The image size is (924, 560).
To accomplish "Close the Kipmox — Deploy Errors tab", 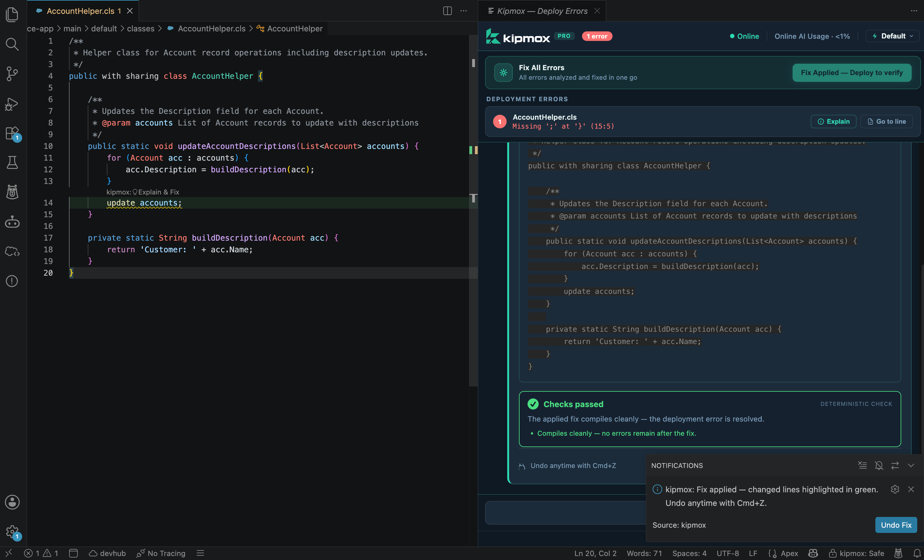I will tap(597, 11).
